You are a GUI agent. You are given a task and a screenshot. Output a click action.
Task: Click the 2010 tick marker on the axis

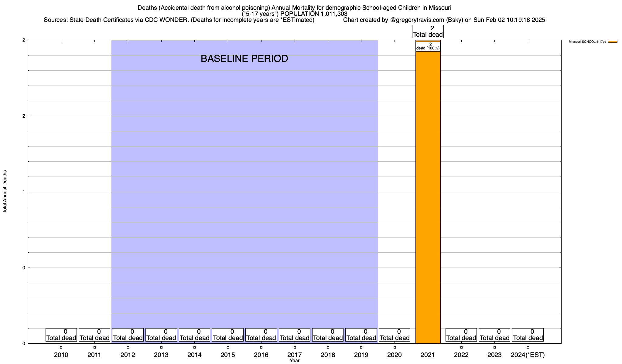click(61, 348)
